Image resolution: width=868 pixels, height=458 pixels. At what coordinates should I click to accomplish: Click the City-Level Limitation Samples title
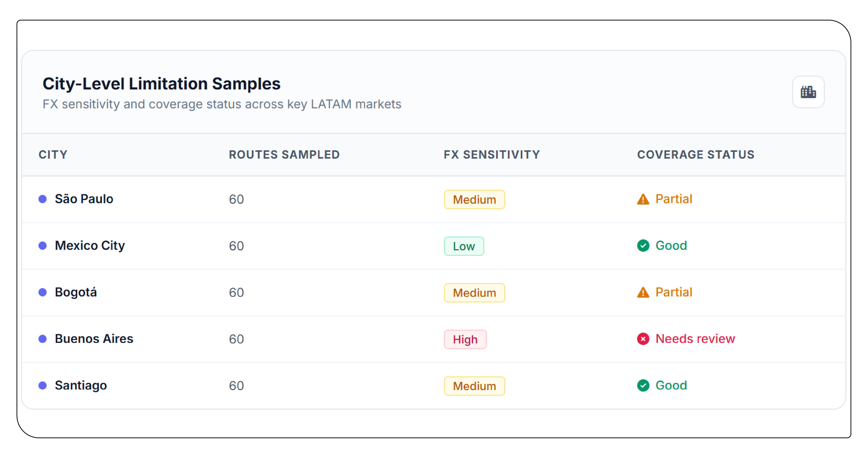(x=161, y=83)
